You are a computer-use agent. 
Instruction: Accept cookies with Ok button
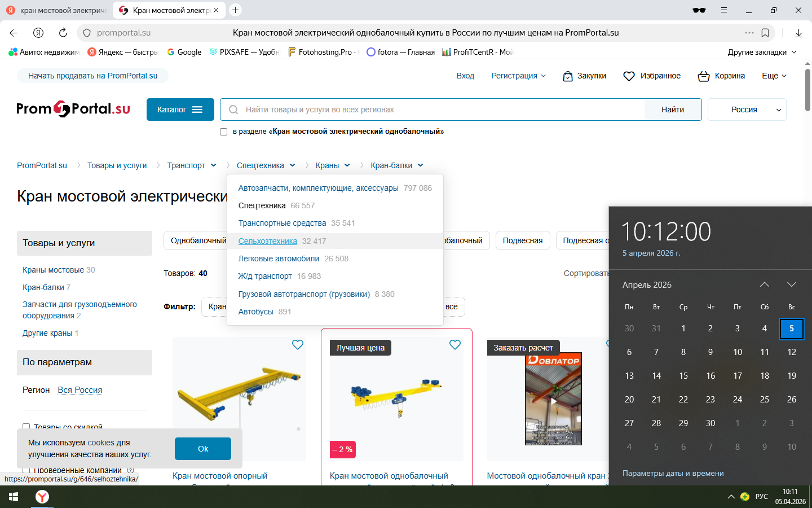203,449
